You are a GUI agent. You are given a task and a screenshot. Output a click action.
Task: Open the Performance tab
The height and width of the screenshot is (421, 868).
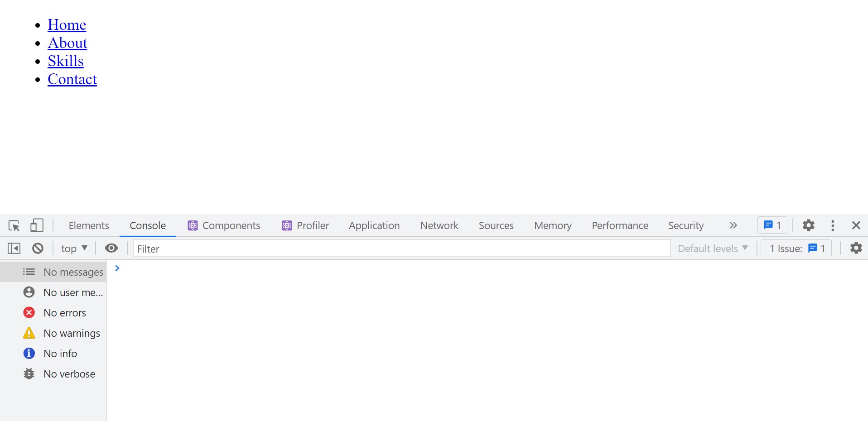click(620, 225)
